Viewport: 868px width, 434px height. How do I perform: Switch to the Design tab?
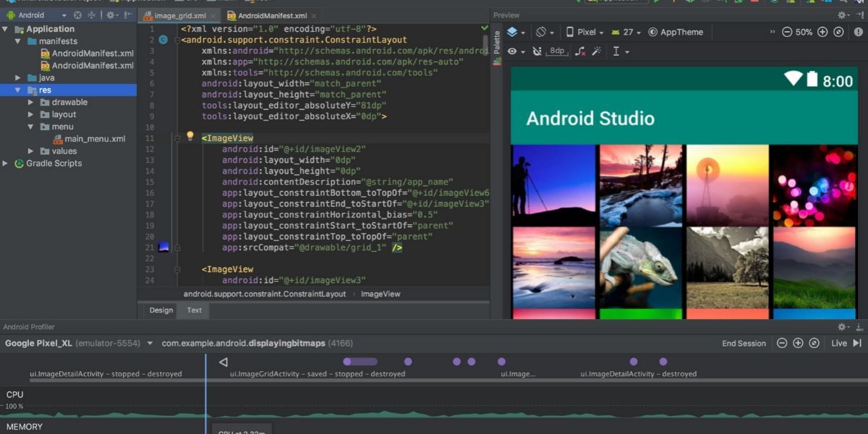(161, 310)
